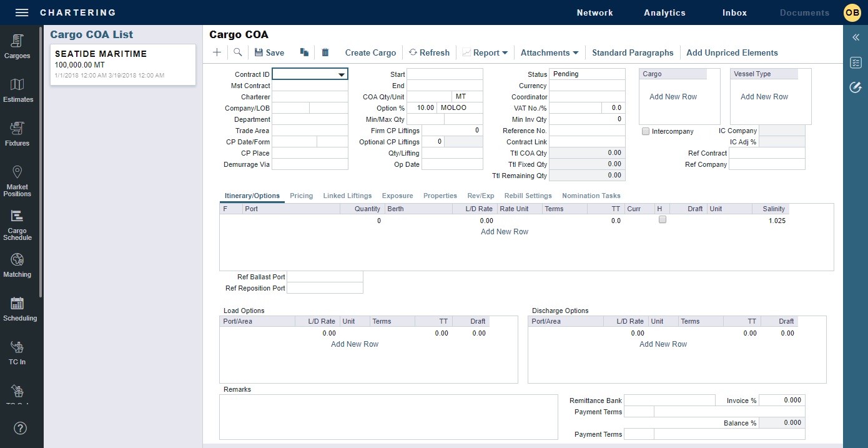The image size is (868, 448).
Task: Open the hamburger navigation menu
Action: click(22, 12)
